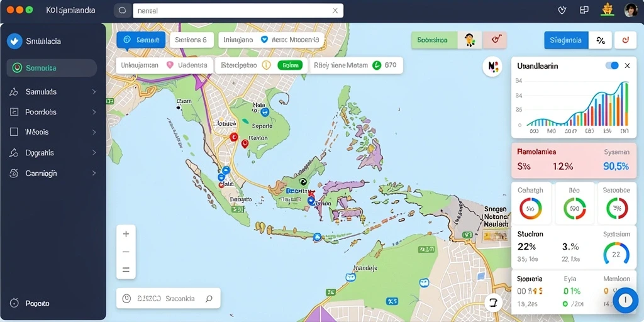The width and height of the screenshot is (644, 322).
Task: Open the Canniogn sidebar section
Action: pos(53,174)
